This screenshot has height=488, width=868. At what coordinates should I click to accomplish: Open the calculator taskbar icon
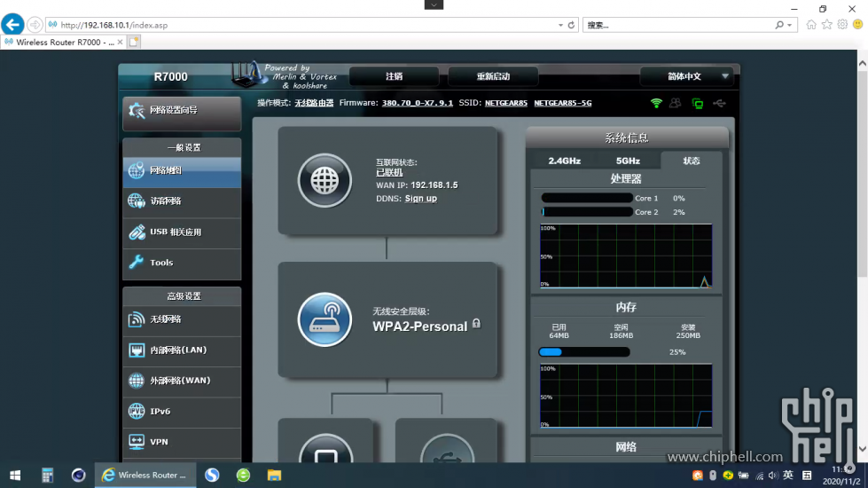point(47,476)
